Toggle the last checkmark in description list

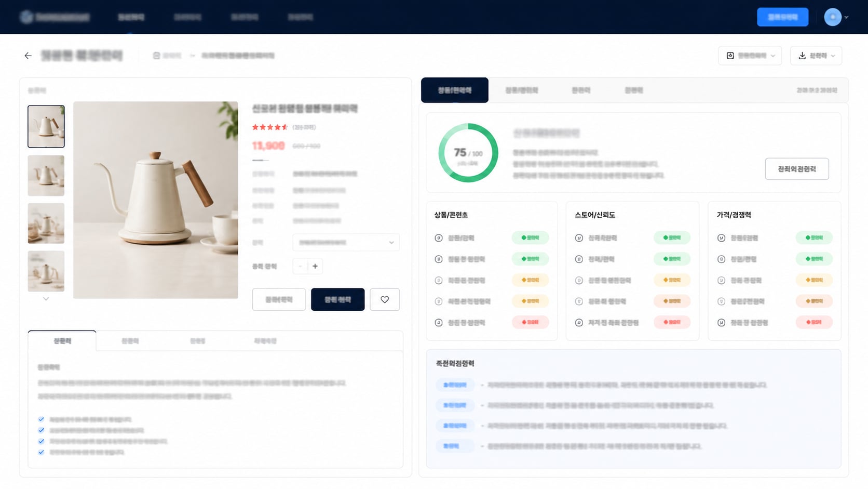[41, 452]
